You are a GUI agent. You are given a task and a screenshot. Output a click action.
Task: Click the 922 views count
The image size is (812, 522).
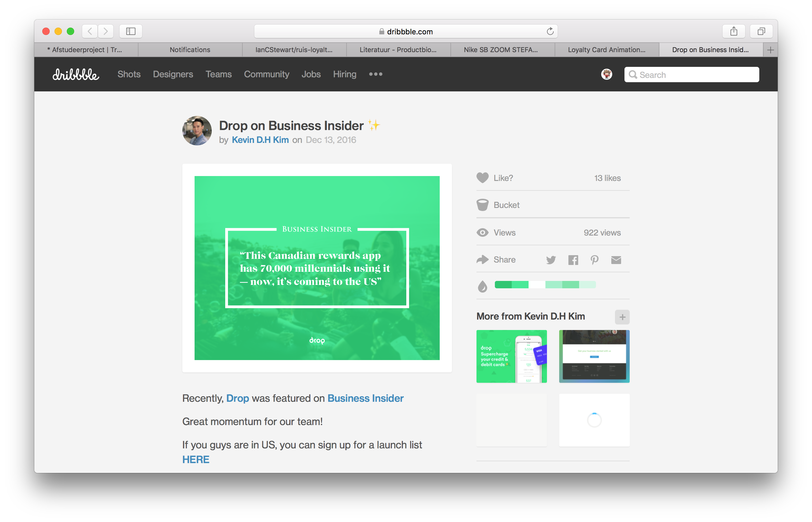602,232
